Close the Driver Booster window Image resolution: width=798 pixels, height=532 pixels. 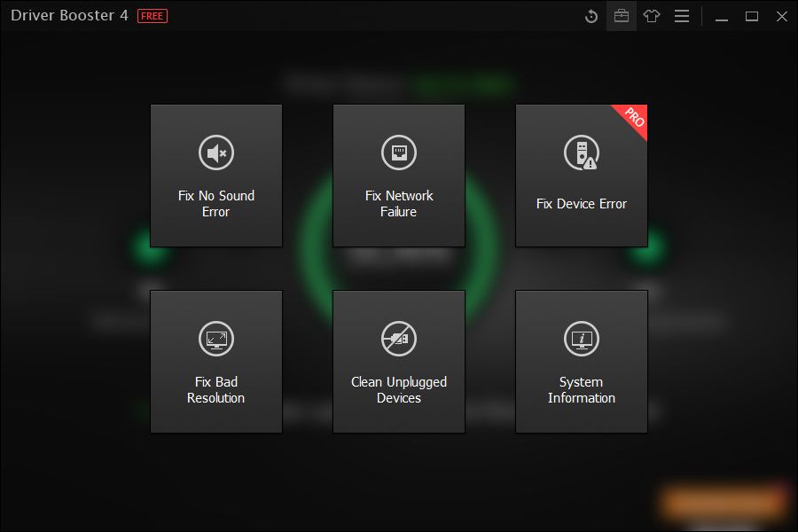(782, 16)
